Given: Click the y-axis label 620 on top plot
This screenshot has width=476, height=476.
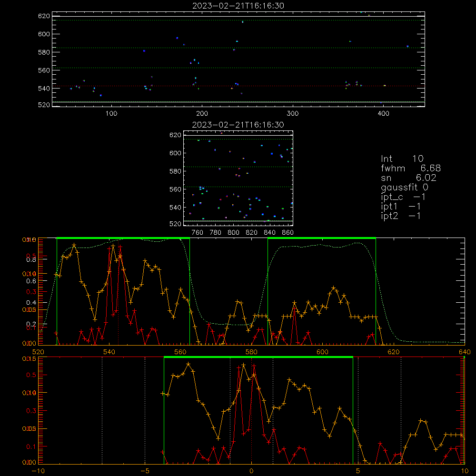Looking at the screenshot, I should 44,16.
